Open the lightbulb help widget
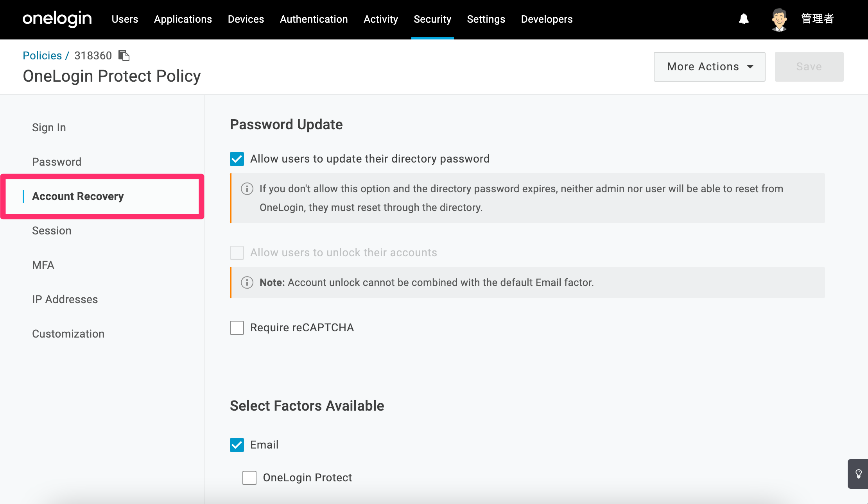 pyautogui.click(x=858, y=474)
